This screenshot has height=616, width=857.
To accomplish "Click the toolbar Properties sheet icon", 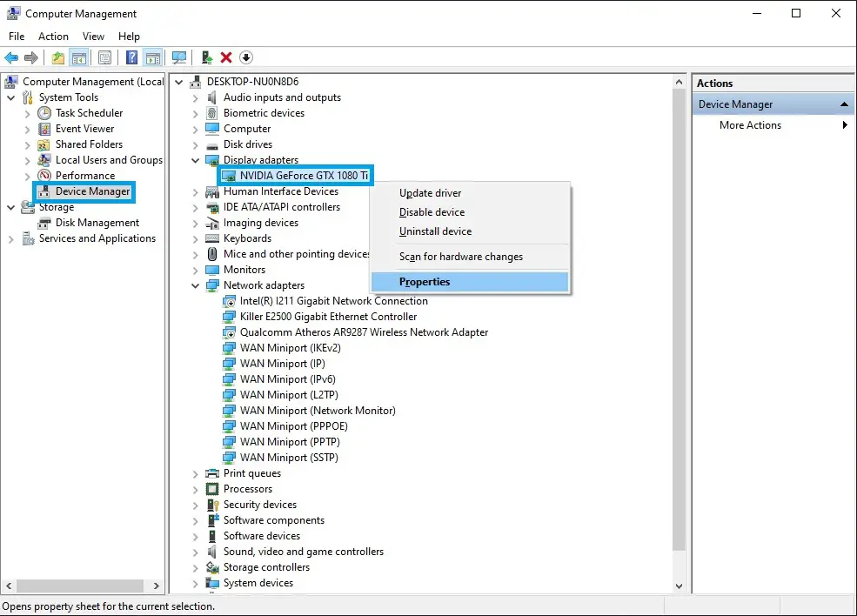I will 105,57.
